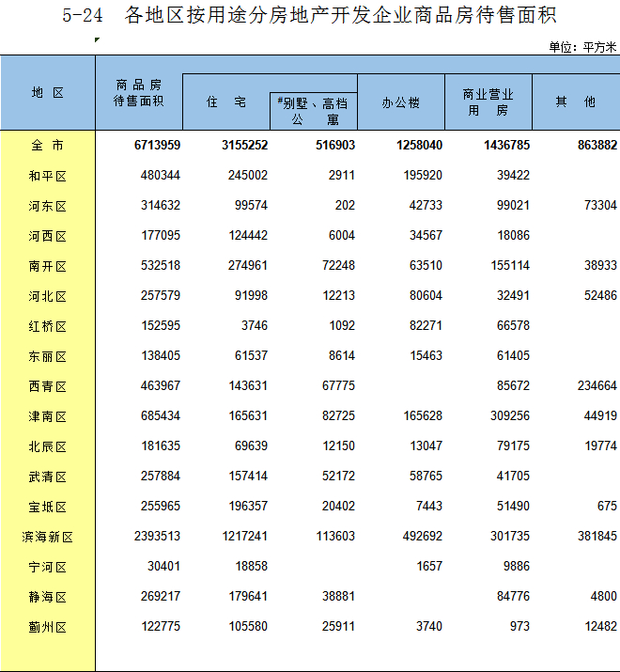Select the 其他 column header
The height and width of the screenshot is (672, 620).
(x=576, y=102)
